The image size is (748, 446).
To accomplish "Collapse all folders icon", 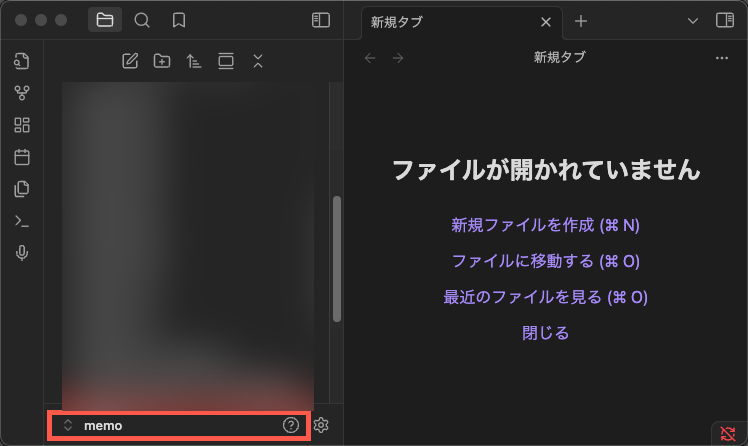I will tap(258, 61).
